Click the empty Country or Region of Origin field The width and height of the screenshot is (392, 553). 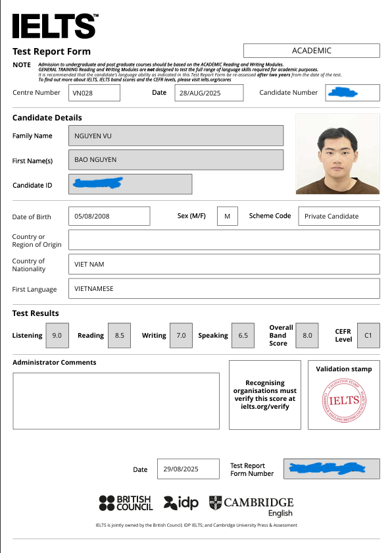coord(224,240)
